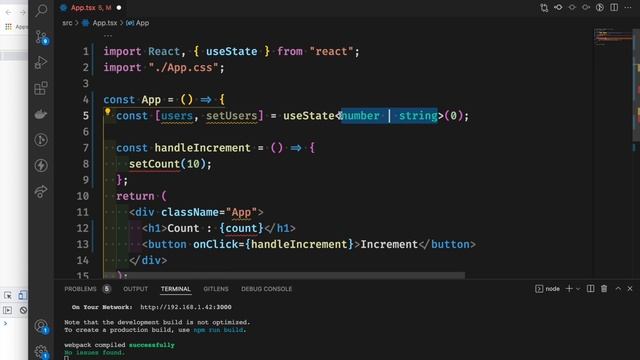The width and height of the screenshot is (640, 360).
Task: Open terminal launch profile dropdown arrow
Action: pyautogui.click(x=578, y=289)
